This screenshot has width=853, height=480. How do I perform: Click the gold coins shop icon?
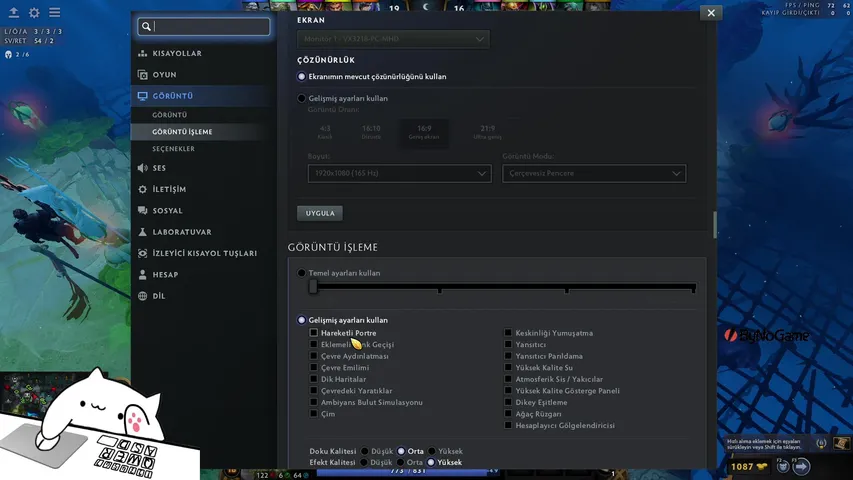[762, 466]
